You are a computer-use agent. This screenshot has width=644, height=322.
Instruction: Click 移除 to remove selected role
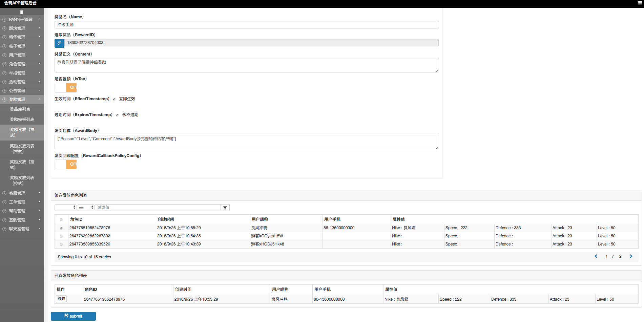(x=61, y=299)
